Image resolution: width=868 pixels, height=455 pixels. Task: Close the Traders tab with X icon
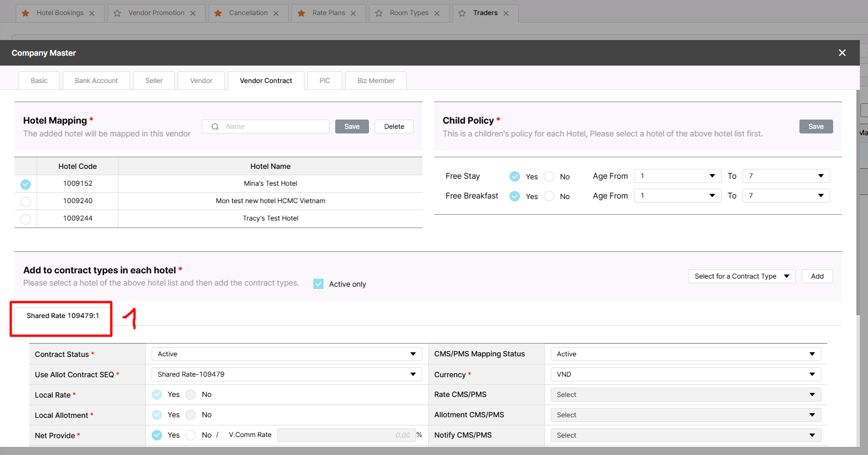(506, 13)
